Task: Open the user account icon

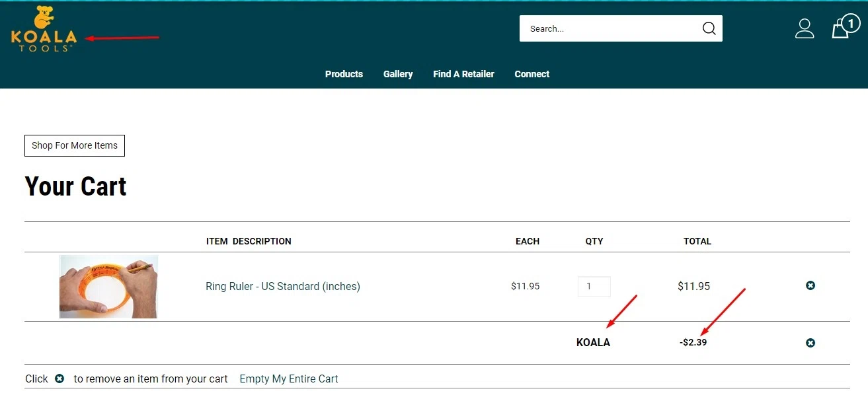Action: click(805, 28)
